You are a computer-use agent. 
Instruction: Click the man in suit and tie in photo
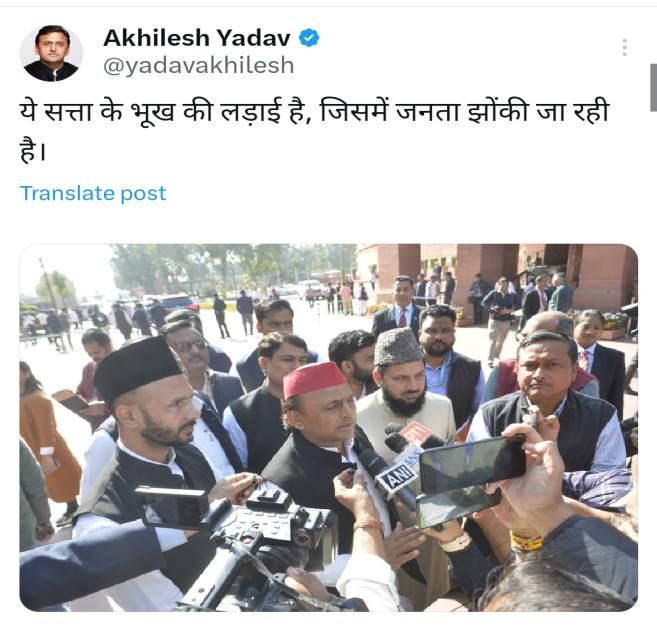(399, 304)
